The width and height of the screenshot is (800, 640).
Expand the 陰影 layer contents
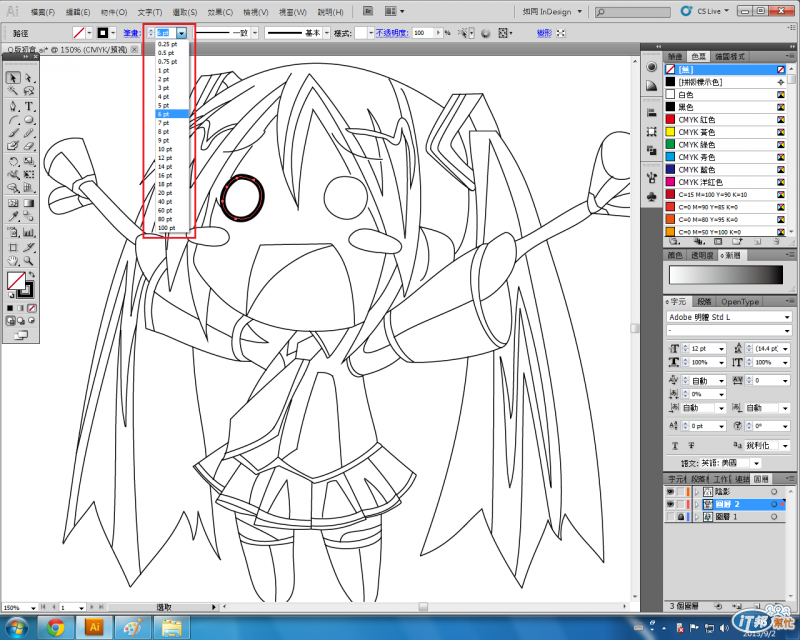click(697, 491)
